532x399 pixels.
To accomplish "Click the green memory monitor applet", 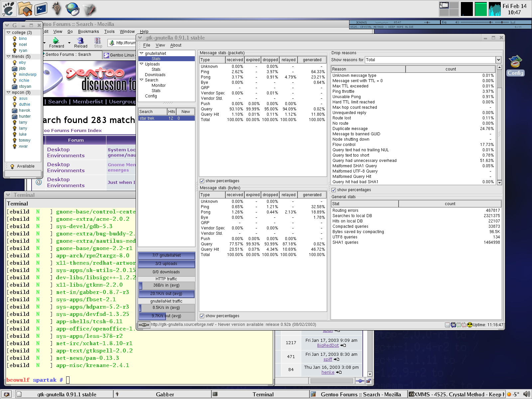I will click(480, 9).
